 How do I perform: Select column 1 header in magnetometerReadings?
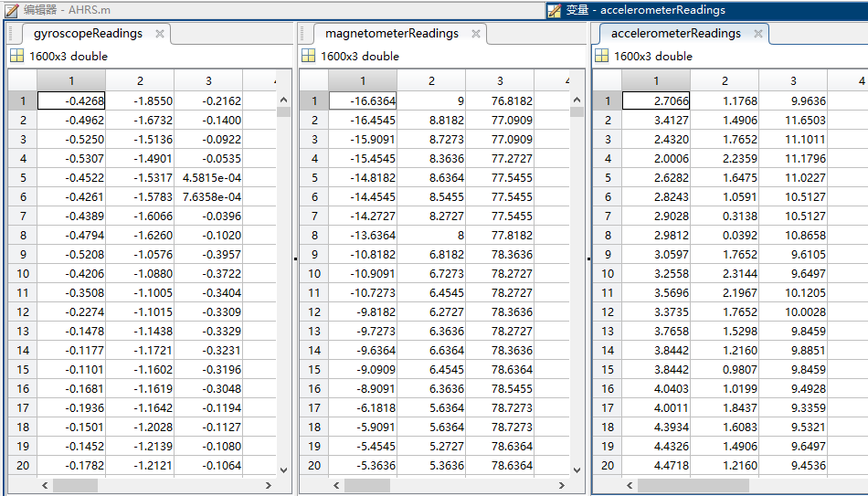pos(363,80)
